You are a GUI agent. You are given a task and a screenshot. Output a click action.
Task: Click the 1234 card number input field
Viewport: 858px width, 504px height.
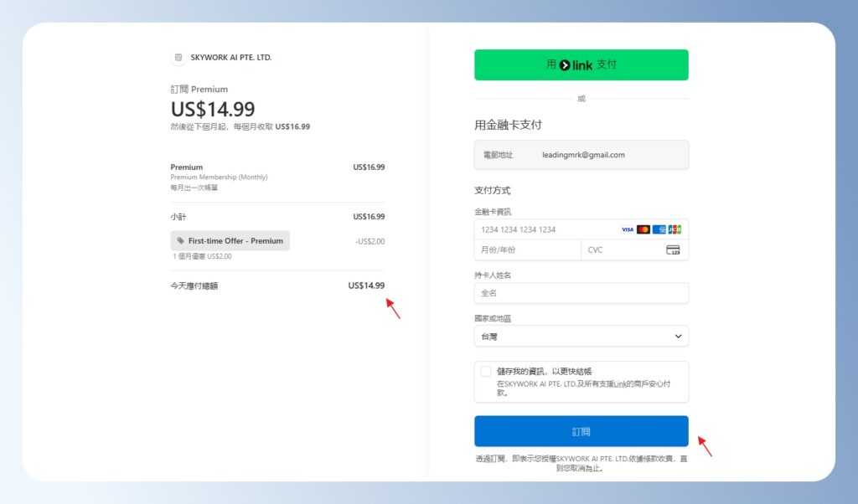(553, 229)
